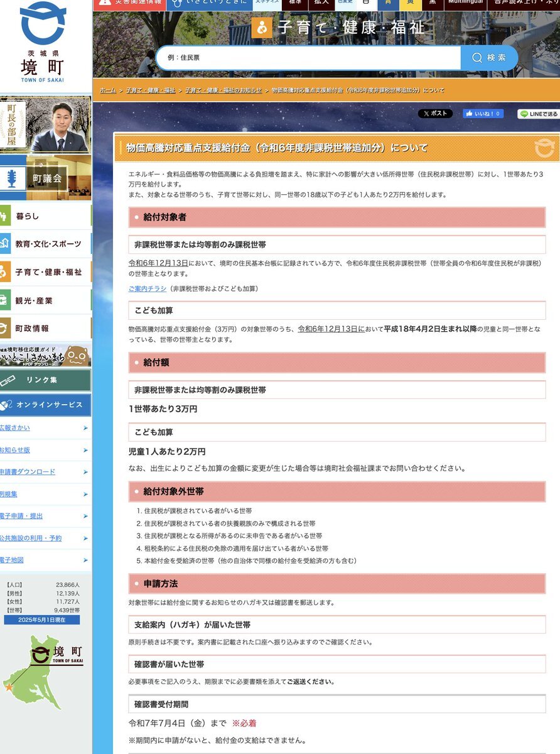Click the Facebook いいね！ button
The height and width of the screenshot is (754, 560).
coord(483,114)
